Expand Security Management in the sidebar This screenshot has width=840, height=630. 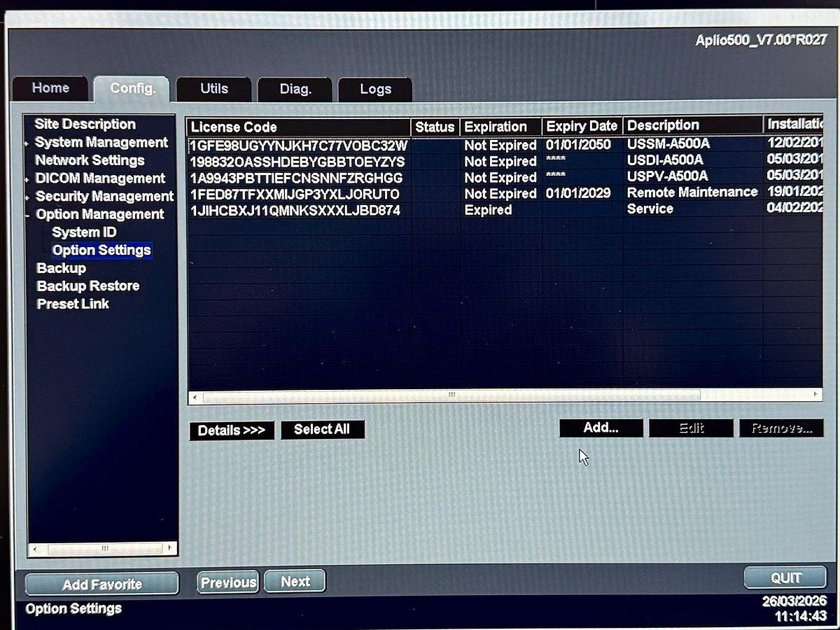point(26,197)
